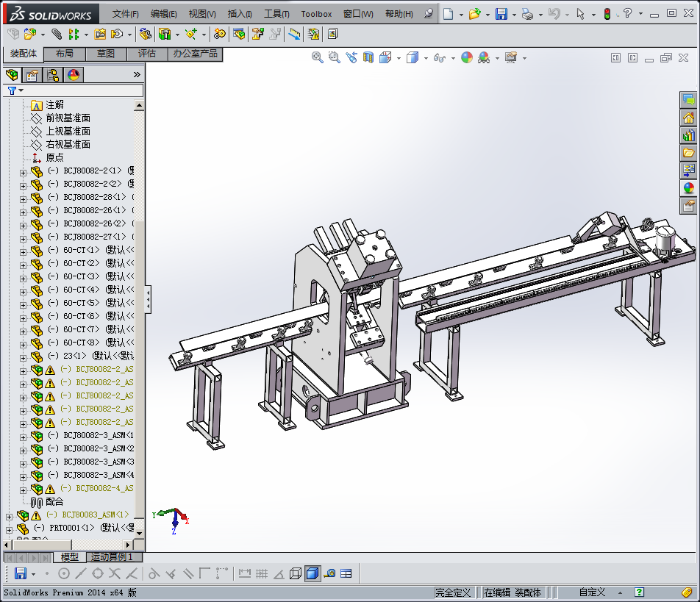Image resolution: width=700 pixels, height=602 pixels.
Task: Click the Measure tape icon in bottom toolbar
Action: point(330,573)
